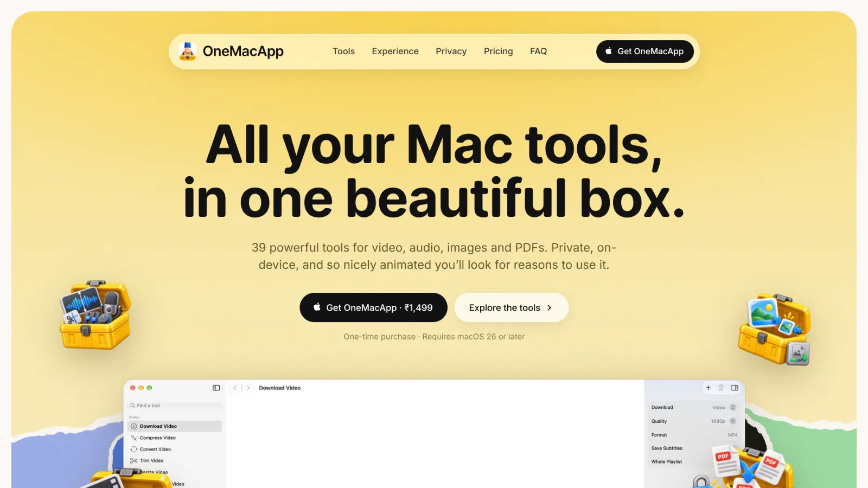
Task: Select Convert Video in the sidebar
Action: point(175,449)
